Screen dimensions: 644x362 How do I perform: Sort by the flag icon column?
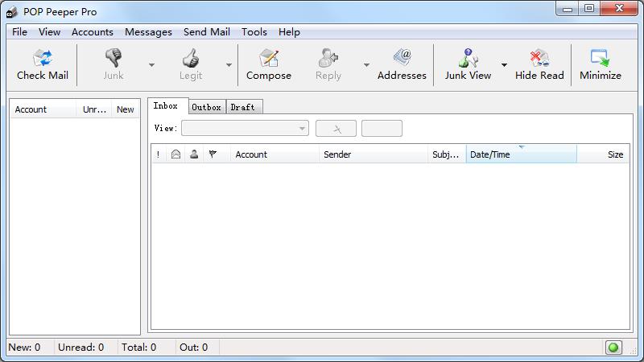click(213, 154)
